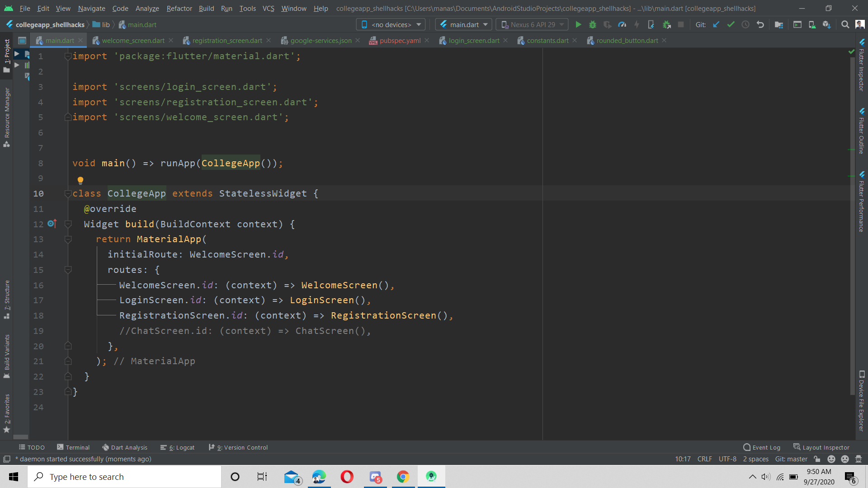Click the green Run button
This screenshot has height=488, width=868.
click(578, 25)
